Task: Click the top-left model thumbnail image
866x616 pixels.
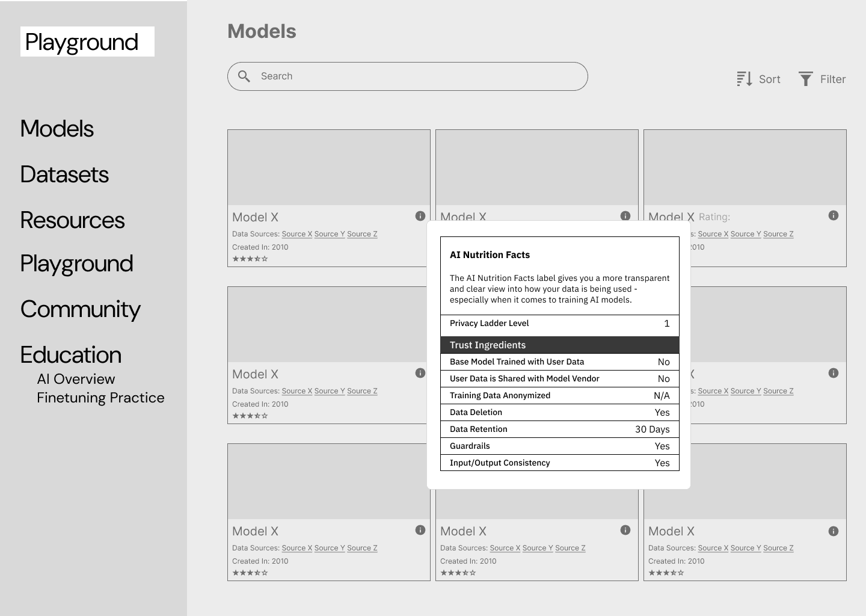Action: (329, 168)
